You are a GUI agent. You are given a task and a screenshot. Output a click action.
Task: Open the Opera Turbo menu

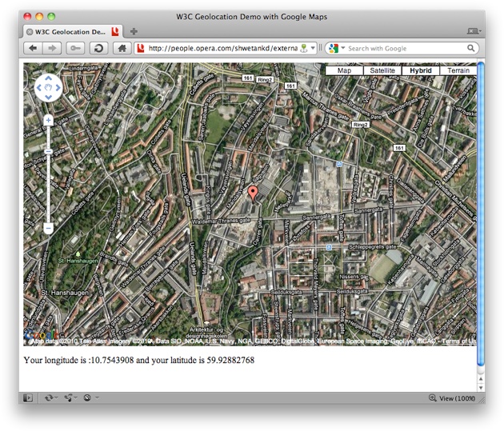pyautogui.click(x=90, y=398)
